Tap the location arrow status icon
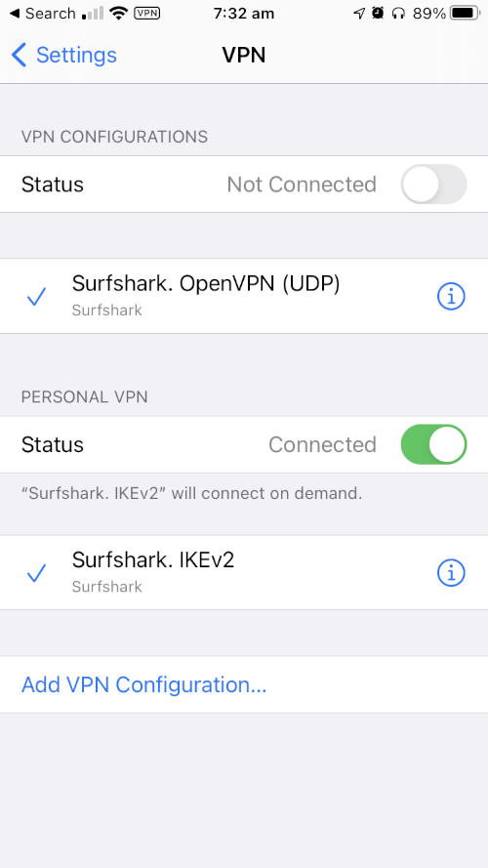 [359, 14]
